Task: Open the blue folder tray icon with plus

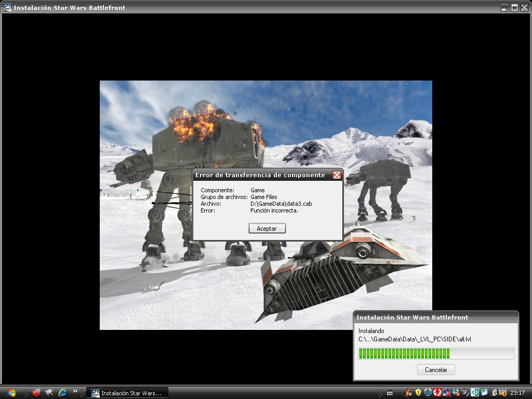Action: [484, 392]
